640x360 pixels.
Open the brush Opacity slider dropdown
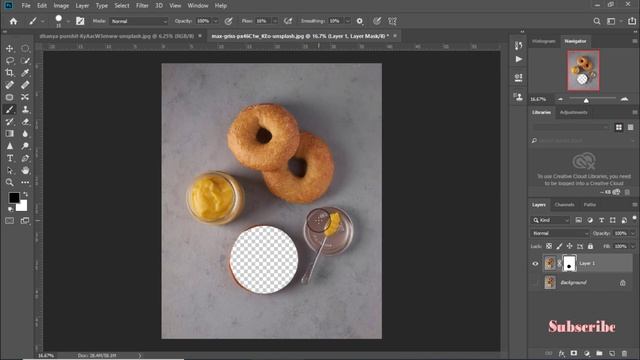click(x=216, y=21)
